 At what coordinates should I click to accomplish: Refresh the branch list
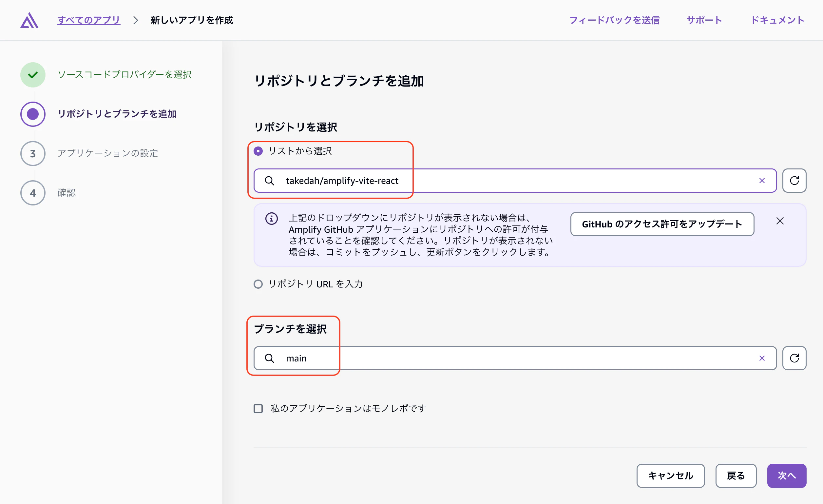[794, 359]
